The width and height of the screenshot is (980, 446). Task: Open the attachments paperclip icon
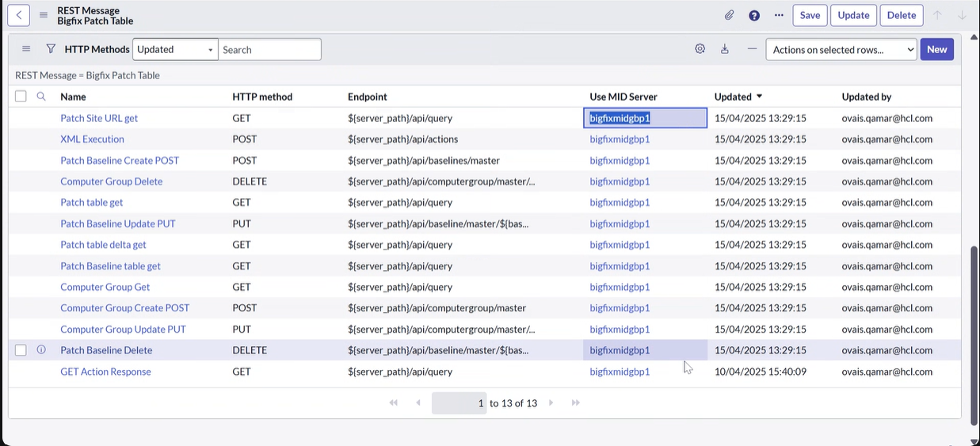pyautogui.click(x=729, y=15)
